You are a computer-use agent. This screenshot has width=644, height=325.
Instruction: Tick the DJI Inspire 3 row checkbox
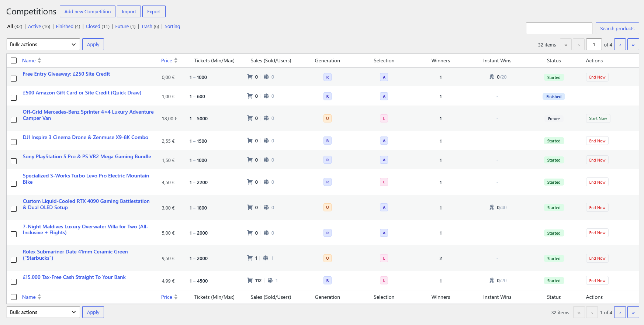[14, 142]
